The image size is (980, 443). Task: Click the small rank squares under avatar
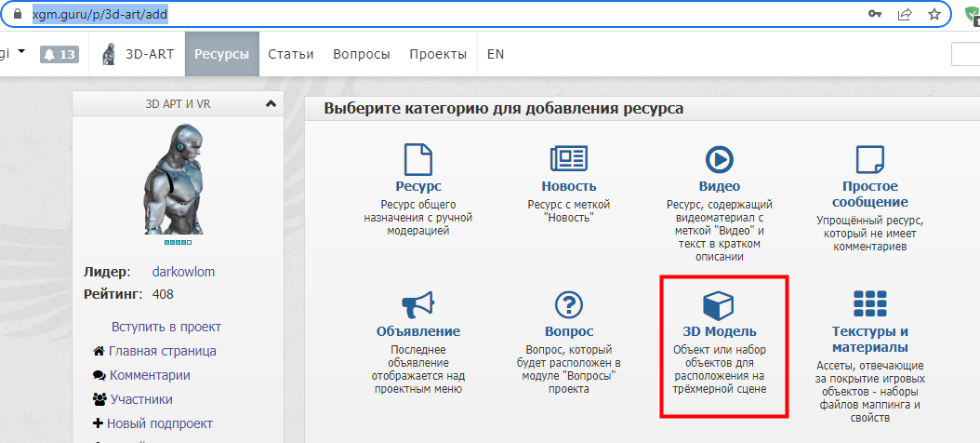pyautogui.click(x=179, y=242)
